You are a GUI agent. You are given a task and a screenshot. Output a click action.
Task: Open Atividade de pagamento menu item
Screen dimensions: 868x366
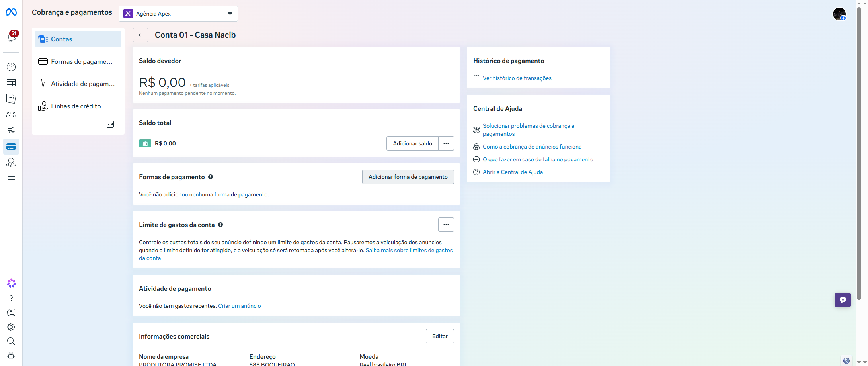pyautogui.click(x=78, y=84)
